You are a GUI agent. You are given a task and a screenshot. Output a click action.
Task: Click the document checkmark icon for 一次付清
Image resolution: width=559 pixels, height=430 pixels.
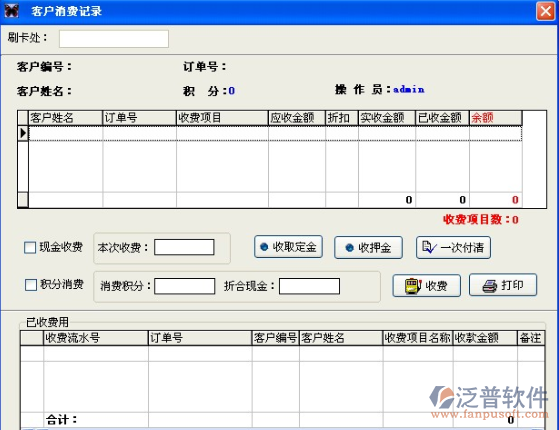point(429,247)
